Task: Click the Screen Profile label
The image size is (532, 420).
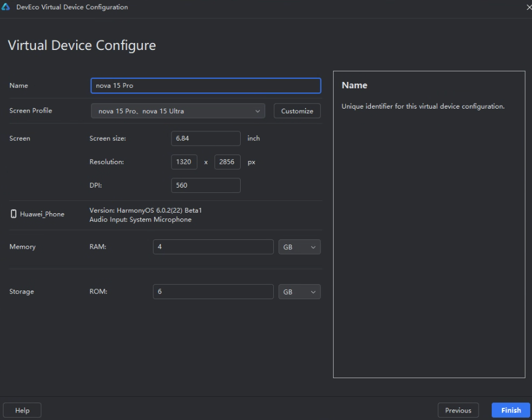Action: coord(31,110)
